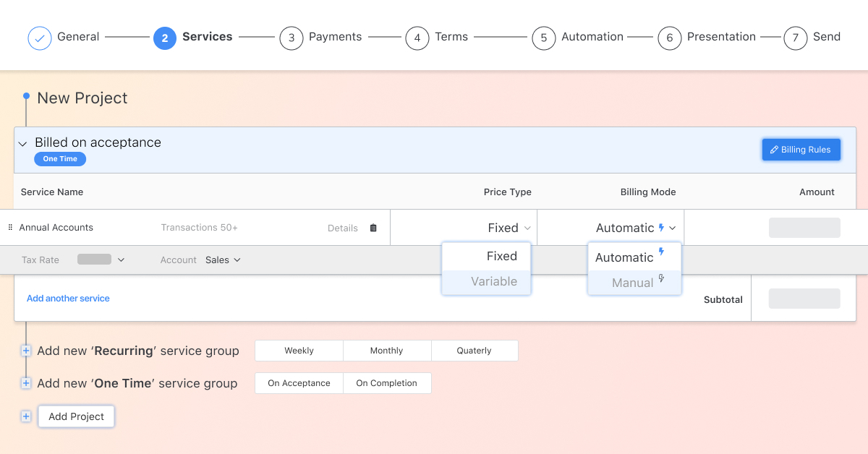Click the completed General step checkmark circle

pos(40,38)
